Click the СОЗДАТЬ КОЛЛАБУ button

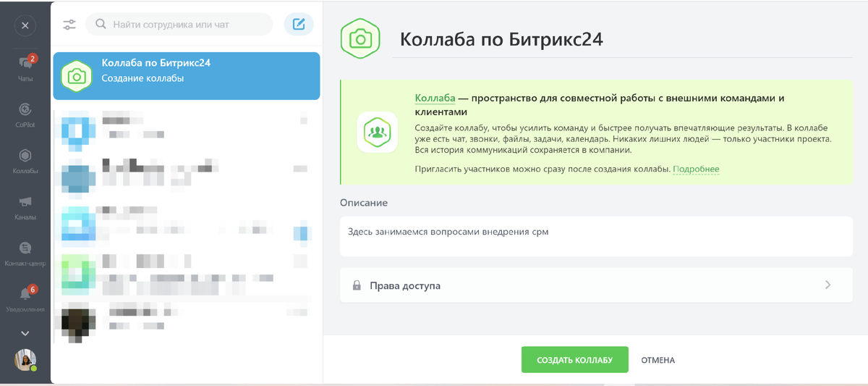click(x=575, y=360)
